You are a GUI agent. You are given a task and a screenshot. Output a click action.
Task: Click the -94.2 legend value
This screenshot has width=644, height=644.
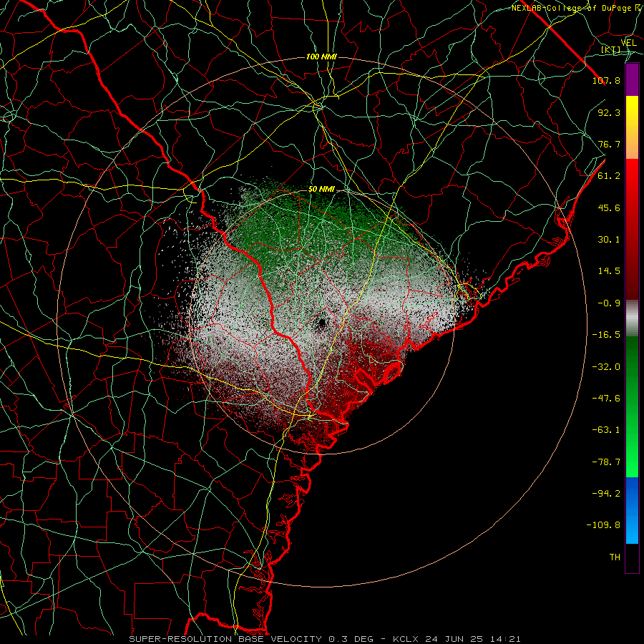606,494
